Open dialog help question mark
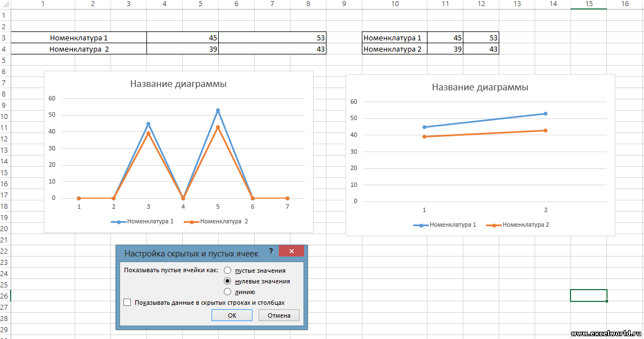Viewport: 644px width, 339px height. [270, 251]
